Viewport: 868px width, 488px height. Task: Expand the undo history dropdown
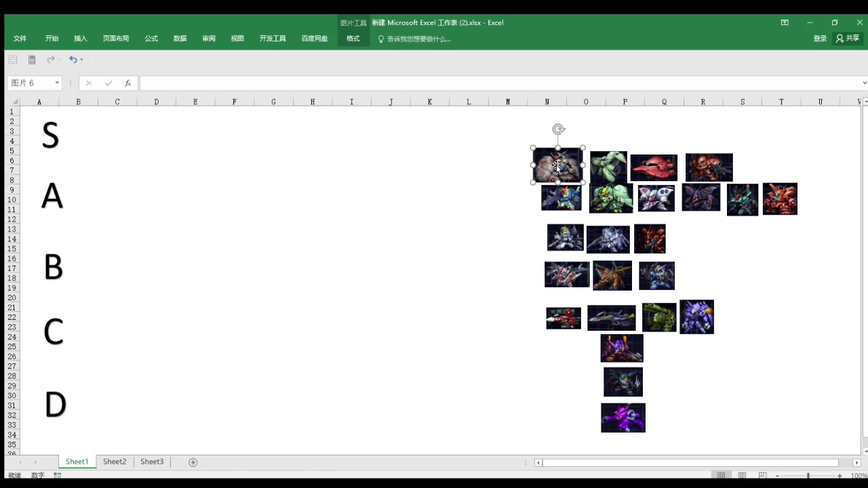(x=81, y=60)
